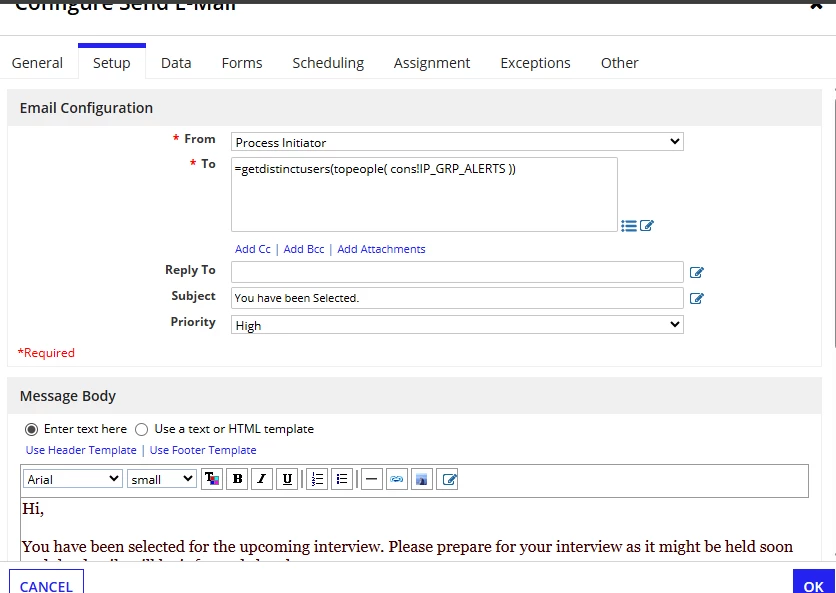Click inside the Reply To field
Screen dimensions: 836x593
(457, 272)
